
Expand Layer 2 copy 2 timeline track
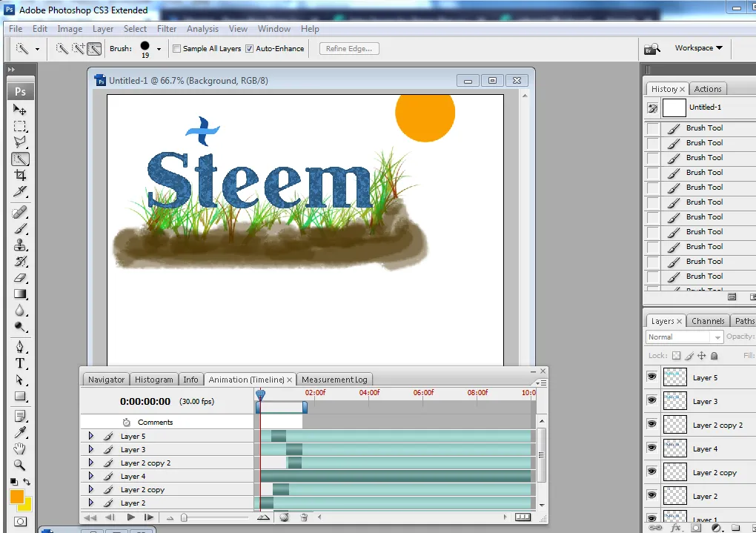tap(90, 463)
